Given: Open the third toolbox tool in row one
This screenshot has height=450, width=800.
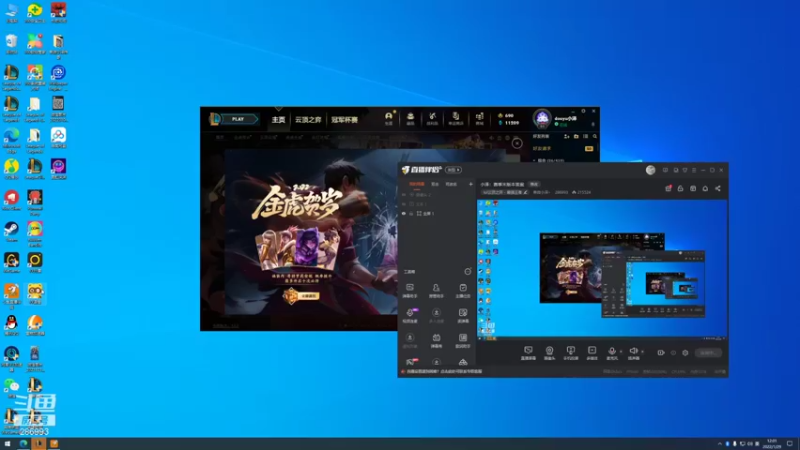Looking at the screenshot, I should point(463,291).
